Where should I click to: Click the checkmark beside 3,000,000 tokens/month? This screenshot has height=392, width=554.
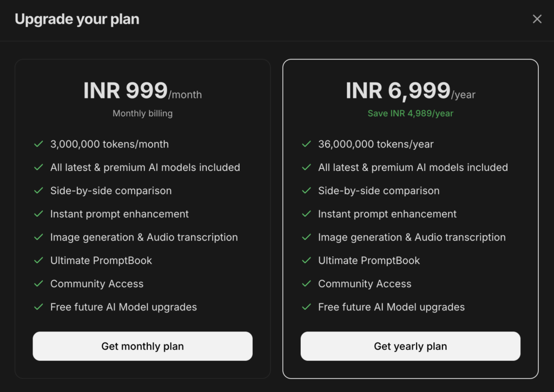pos(38,144)
